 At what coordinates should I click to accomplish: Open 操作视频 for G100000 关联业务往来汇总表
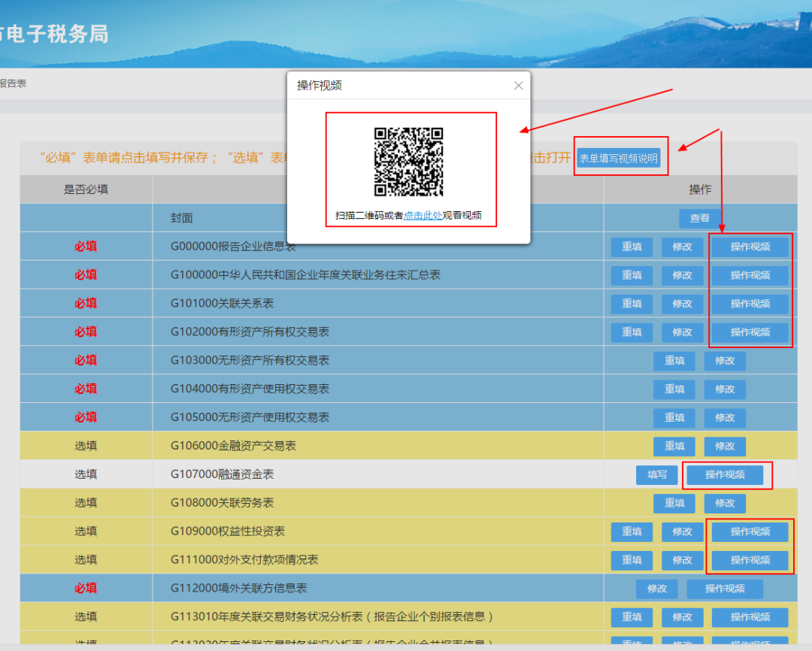(750, 276)
